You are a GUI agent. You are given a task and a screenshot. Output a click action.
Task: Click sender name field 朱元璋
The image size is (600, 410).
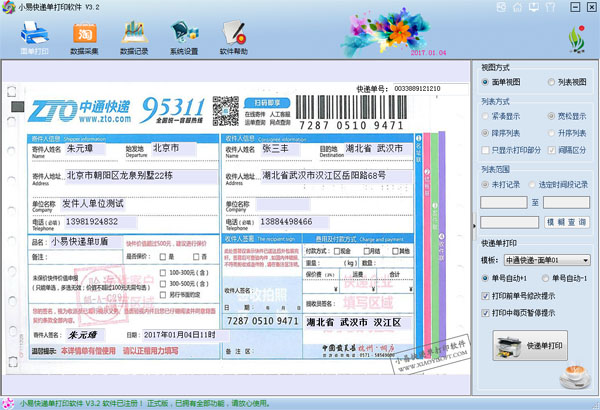tap(85, 149)
